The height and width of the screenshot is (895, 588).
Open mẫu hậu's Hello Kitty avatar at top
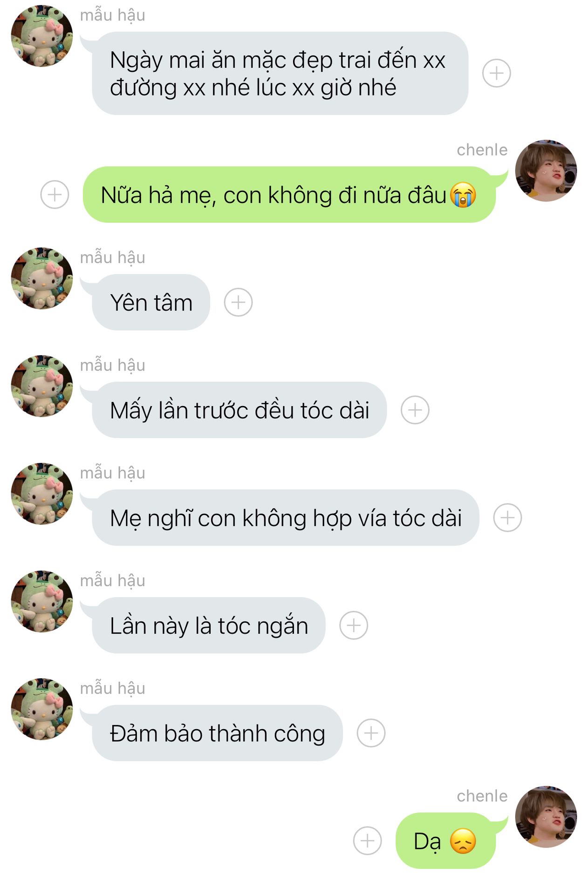[x=42, y=36]
